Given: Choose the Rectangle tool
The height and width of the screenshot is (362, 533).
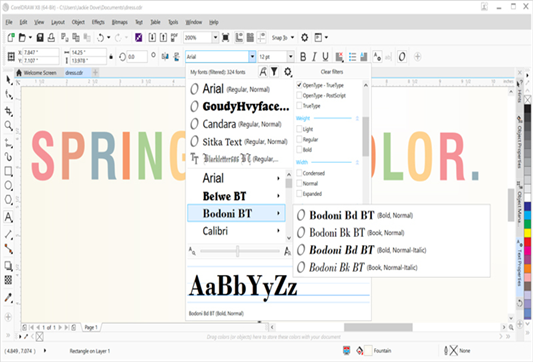Looking at the screenshot, I should pos(8,171).
